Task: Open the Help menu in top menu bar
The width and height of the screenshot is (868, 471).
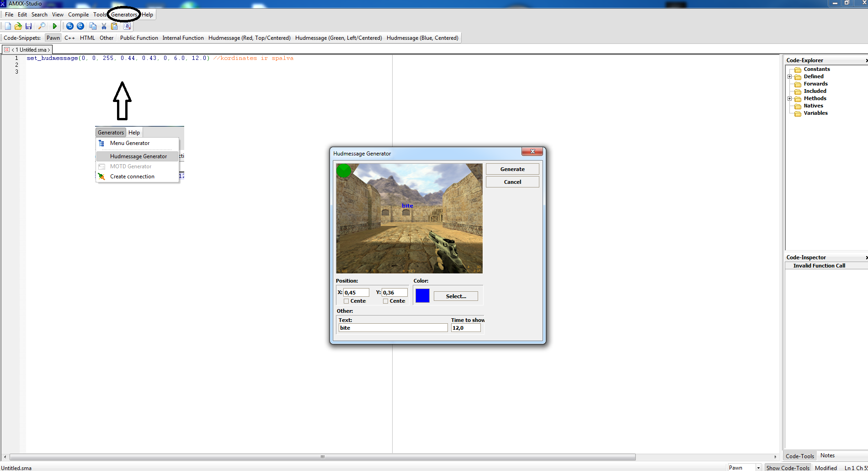Action: [147, 15]
